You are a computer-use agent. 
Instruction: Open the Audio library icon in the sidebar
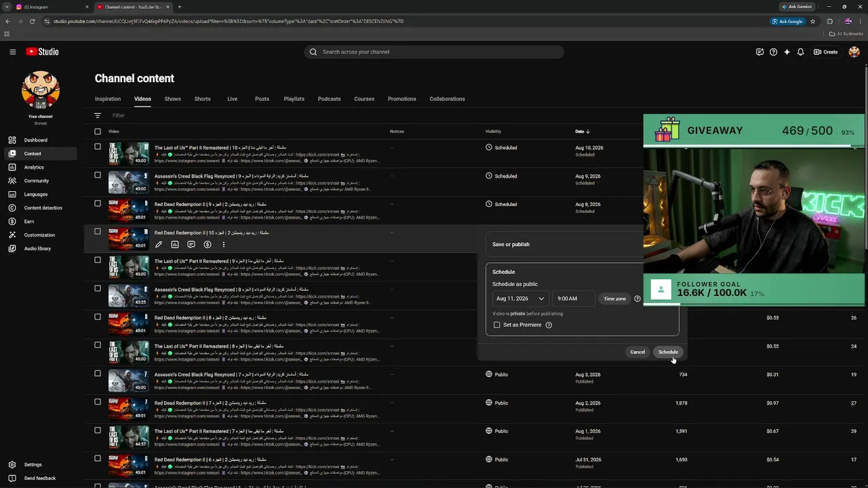coord(12,249)
